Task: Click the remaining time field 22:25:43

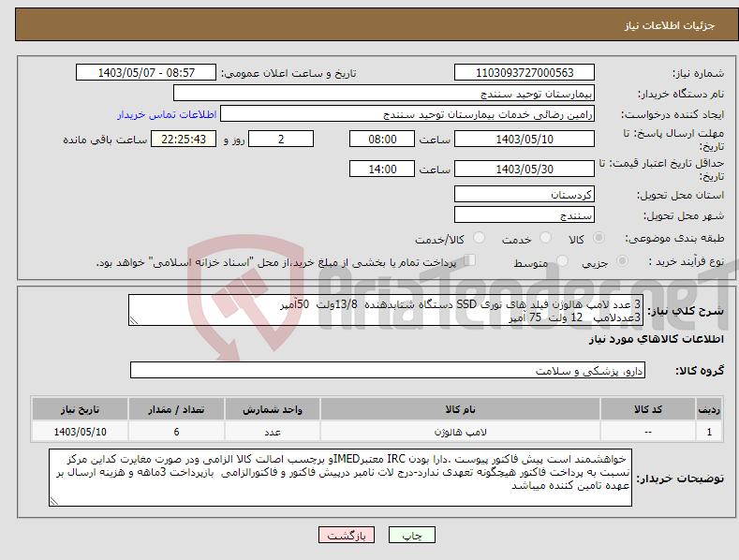Action: 184,139
